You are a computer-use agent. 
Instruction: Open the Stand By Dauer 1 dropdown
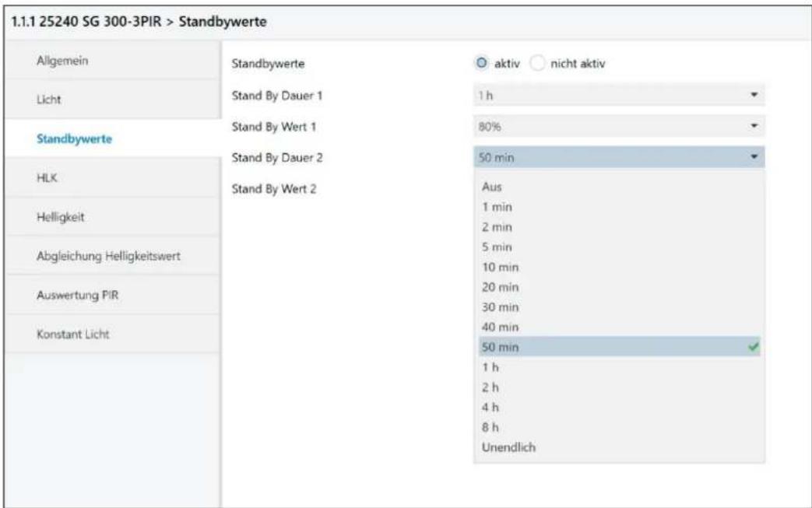tap(619, 95)
